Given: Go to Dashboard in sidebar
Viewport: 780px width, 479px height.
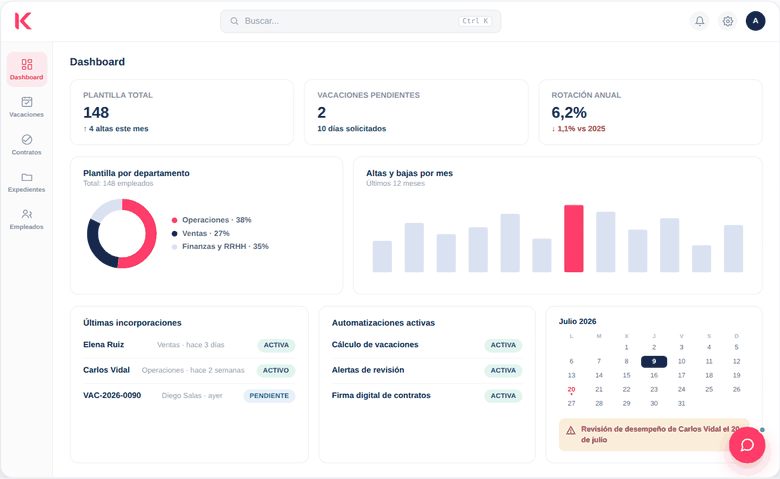Looking at the screenshot, I should coord(27,70).
